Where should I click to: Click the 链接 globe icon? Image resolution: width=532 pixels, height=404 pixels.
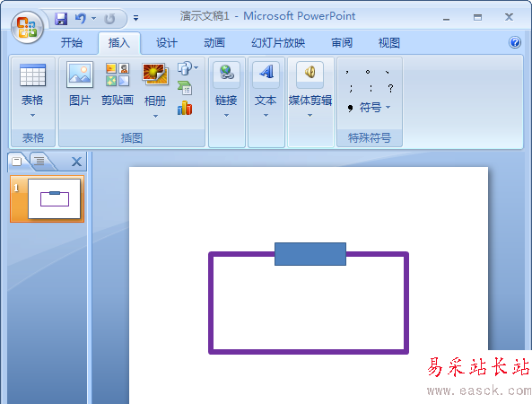click(227, 73)
